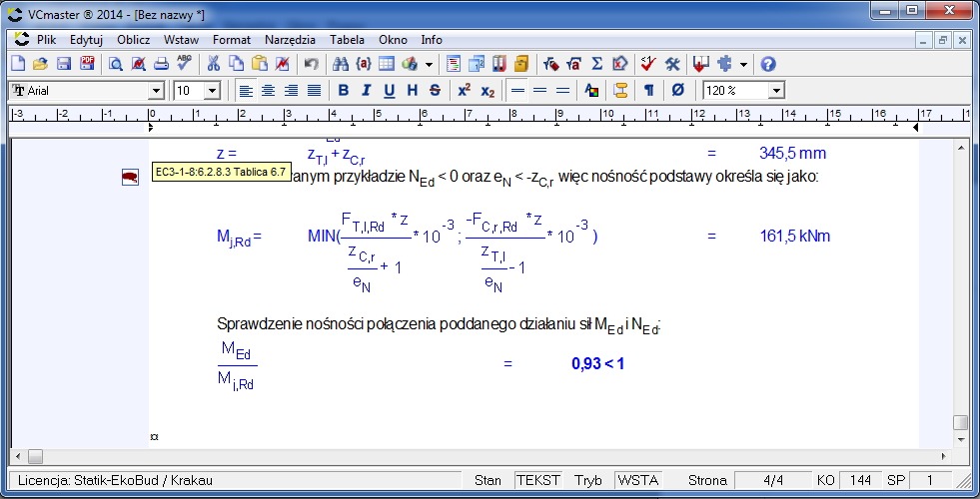Toggle bold formatting
This screenshot has width=980, height=499.
pyautogui.click(x=343, y=90)
